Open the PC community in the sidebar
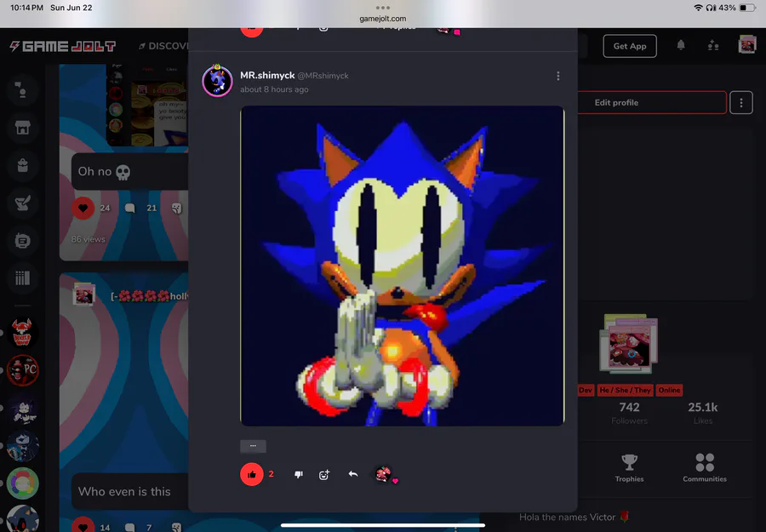The width and height of the screenshot is (766, 532). pyautogui.click(x=22, y=370)
